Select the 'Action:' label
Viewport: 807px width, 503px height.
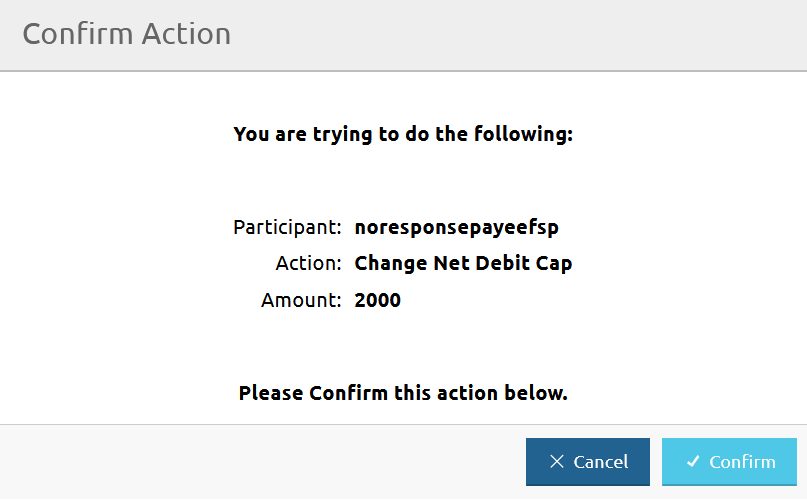(309, 264)
